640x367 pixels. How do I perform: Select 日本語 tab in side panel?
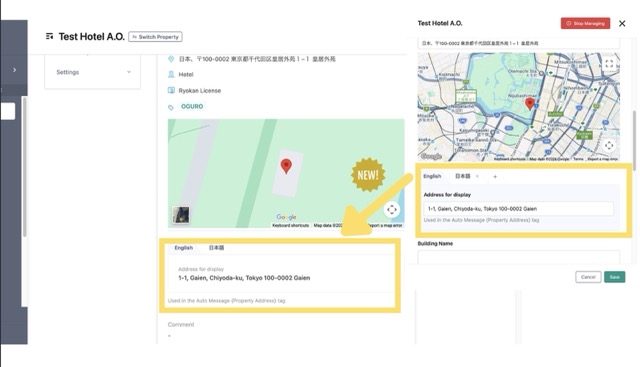point(462,176)
